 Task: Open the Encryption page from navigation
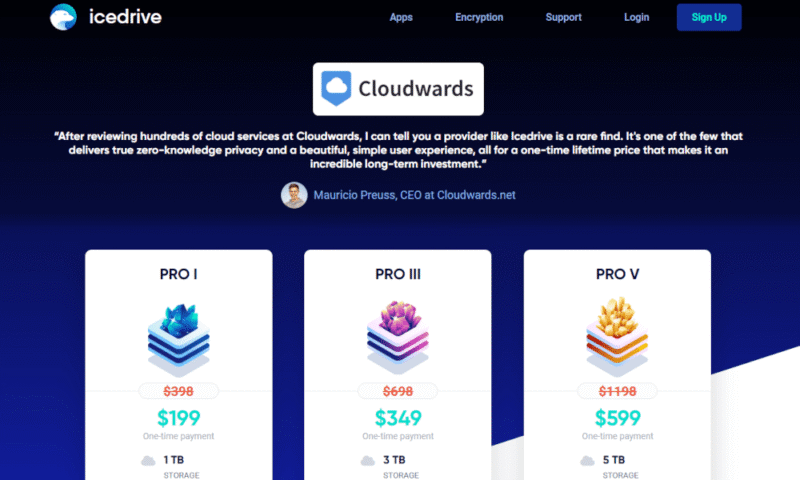tap(479, 17)
